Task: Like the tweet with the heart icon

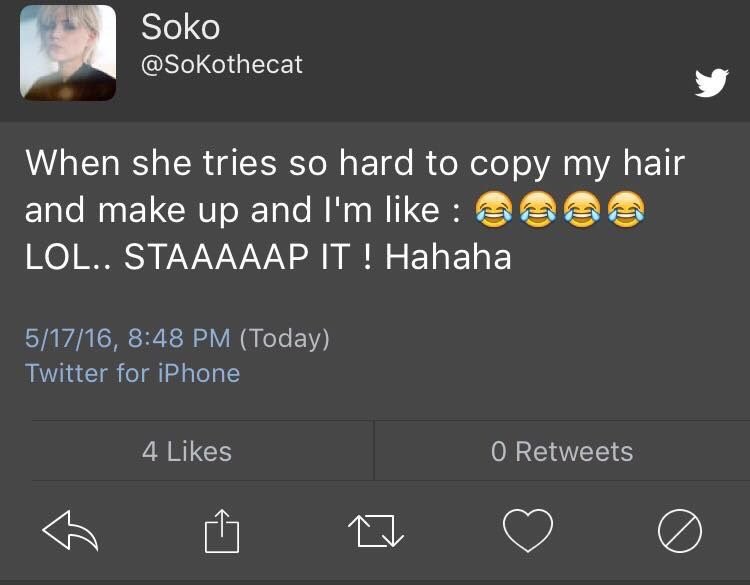Action: click(527, 531)
